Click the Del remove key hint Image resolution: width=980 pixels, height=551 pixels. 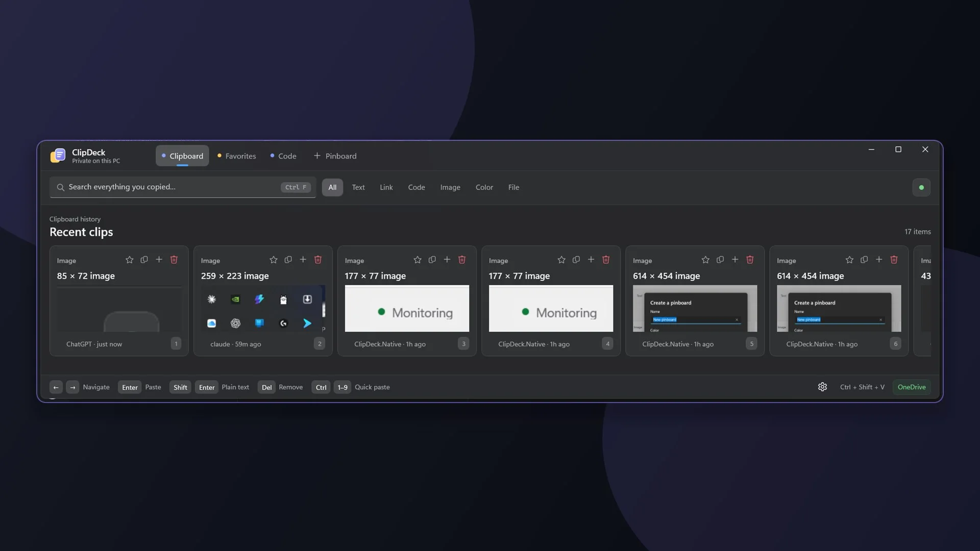(x=266, y=387)
